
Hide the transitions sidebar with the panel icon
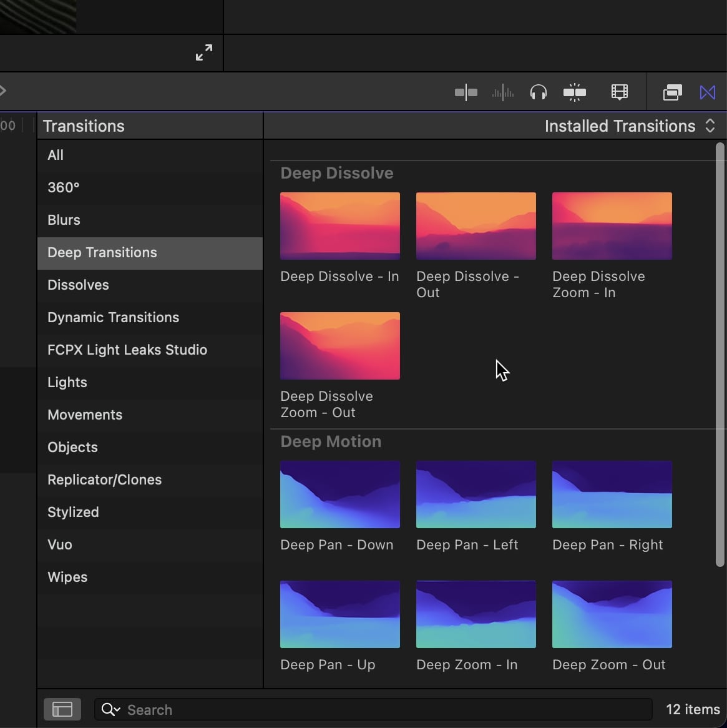[x=62, y=709]
